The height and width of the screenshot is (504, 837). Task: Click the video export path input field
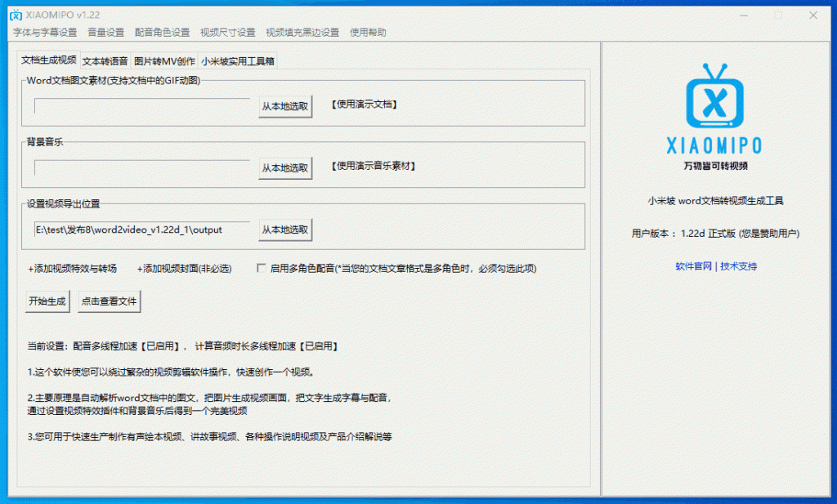tap(141, 230)
